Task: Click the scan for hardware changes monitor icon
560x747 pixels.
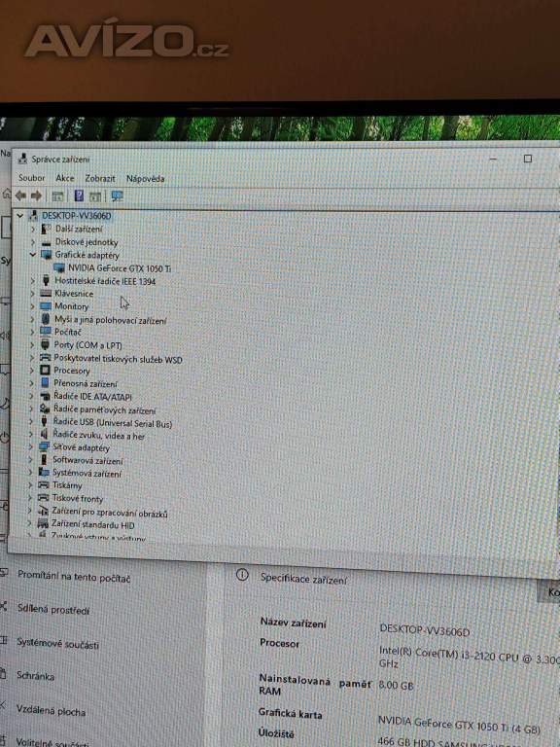Action: click(x=117, y=196)
